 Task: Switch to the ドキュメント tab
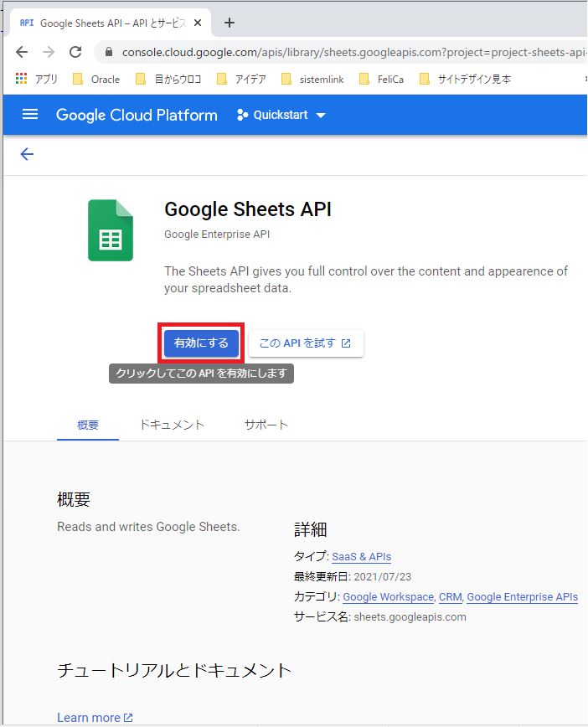[173, 425]
